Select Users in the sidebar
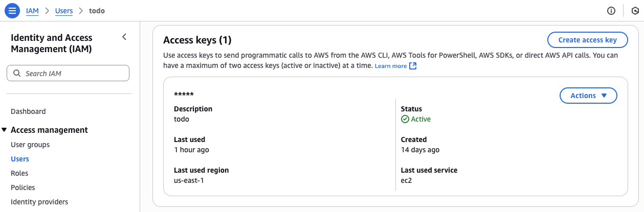 [20, 159]
